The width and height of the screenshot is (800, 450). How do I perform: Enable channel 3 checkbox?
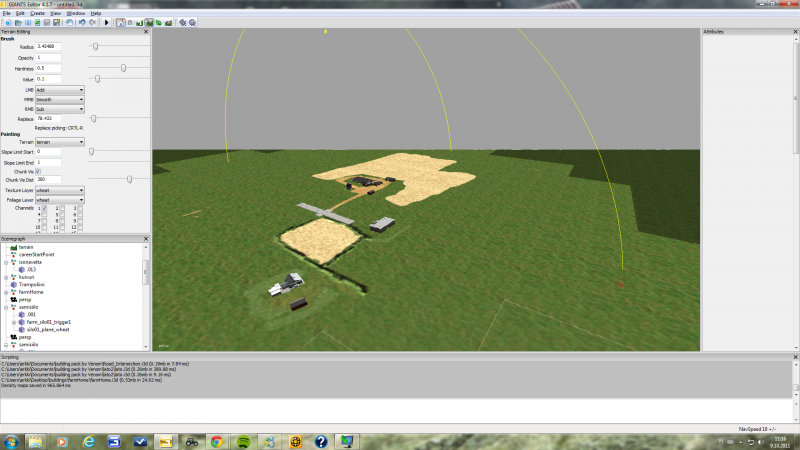(80, 208)
